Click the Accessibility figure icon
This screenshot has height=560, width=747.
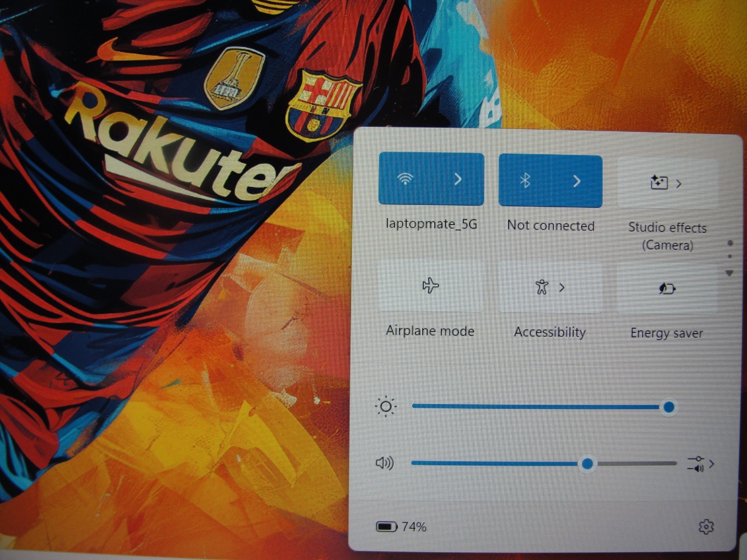[x=542, y=287]
